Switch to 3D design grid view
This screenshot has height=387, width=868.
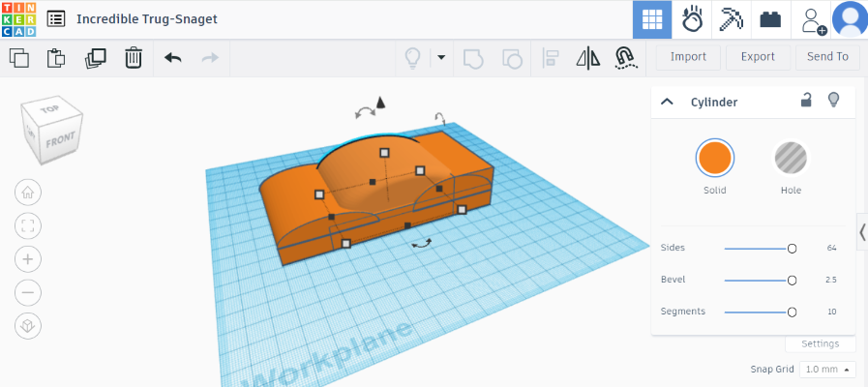(652, 19)
